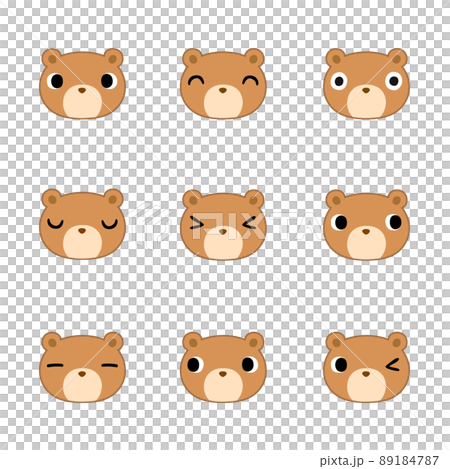This screenshot has height=469, width=450.
Task: Select the bear with flat line eyes
Action: pyautogui.click(x=82, y=367)
